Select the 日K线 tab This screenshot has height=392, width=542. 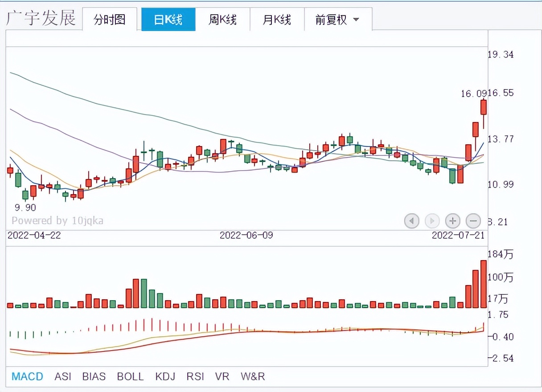point(168,20)
